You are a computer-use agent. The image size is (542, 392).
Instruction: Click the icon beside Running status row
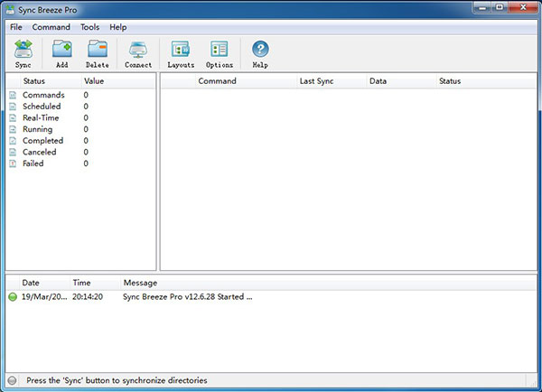13,129
